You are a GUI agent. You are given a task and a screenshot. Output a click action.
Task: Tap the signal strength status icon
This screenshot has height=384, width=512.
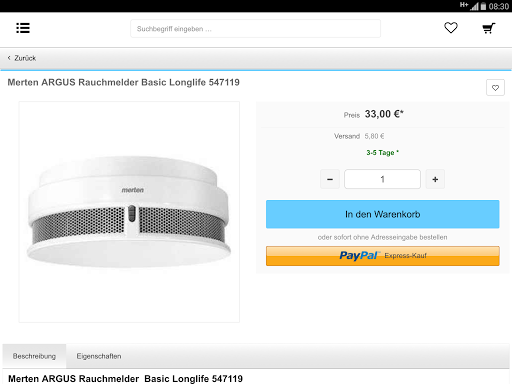[474, 6]
